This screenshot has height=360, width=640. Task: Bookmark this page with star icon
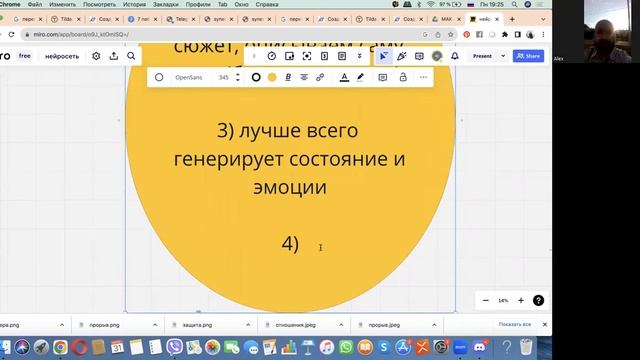(451, 34)
